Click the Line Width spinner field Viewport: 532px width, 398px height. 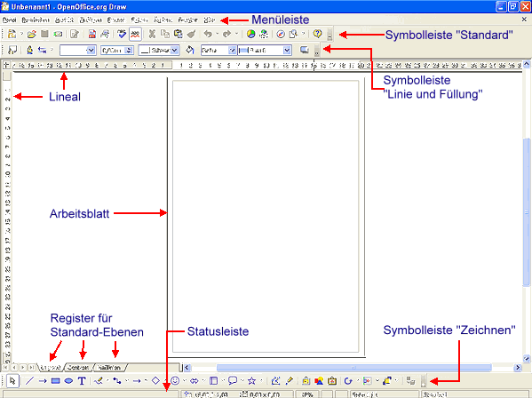click(x=117, y=51)
